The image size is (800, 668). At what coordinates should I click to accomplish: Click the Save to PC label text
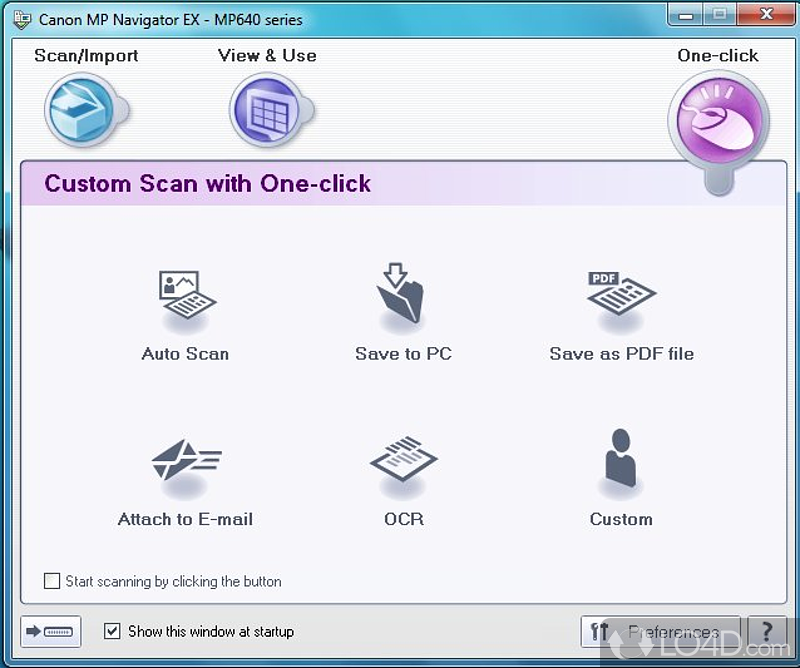click(x=404, y=354)
